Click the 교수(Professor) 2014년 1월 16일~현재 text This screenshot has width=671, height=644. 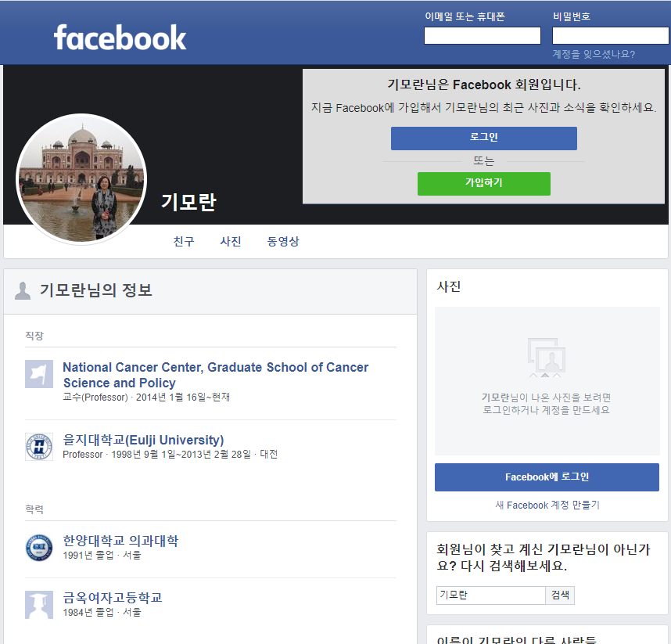[146, 398]
